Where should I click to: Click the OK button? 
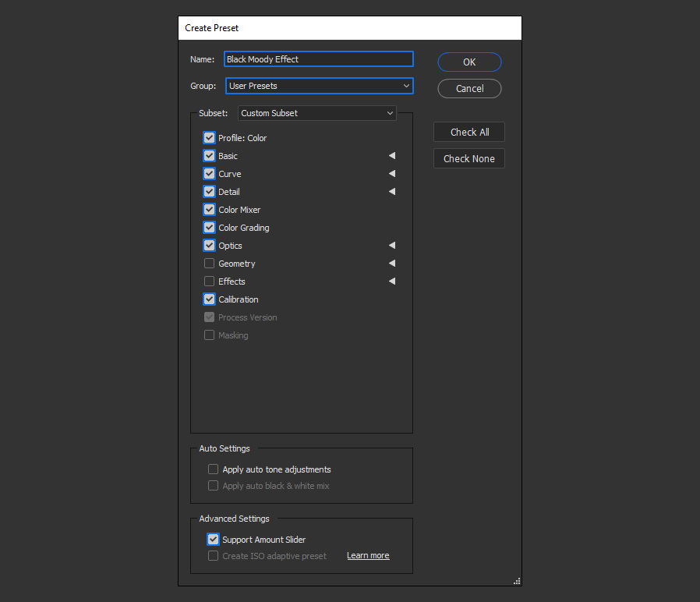click(469, 62)
